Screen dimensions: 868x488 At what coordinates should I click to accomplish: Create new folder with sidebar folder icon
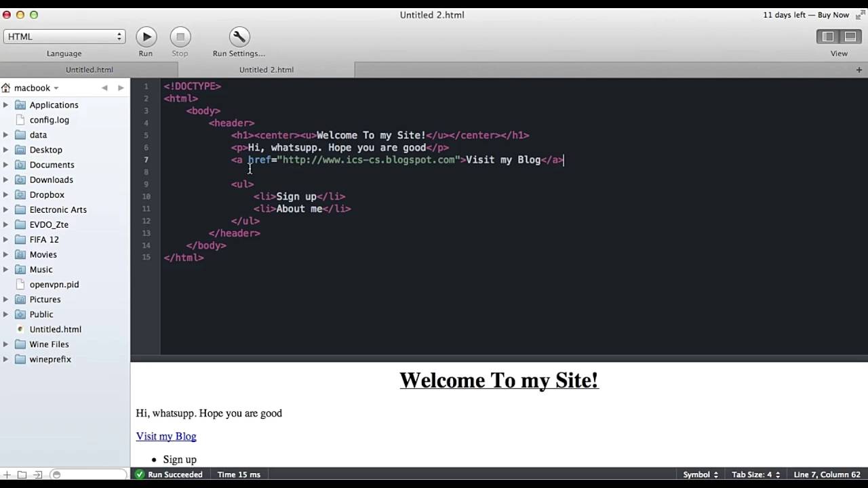click(x=22, y=475)
